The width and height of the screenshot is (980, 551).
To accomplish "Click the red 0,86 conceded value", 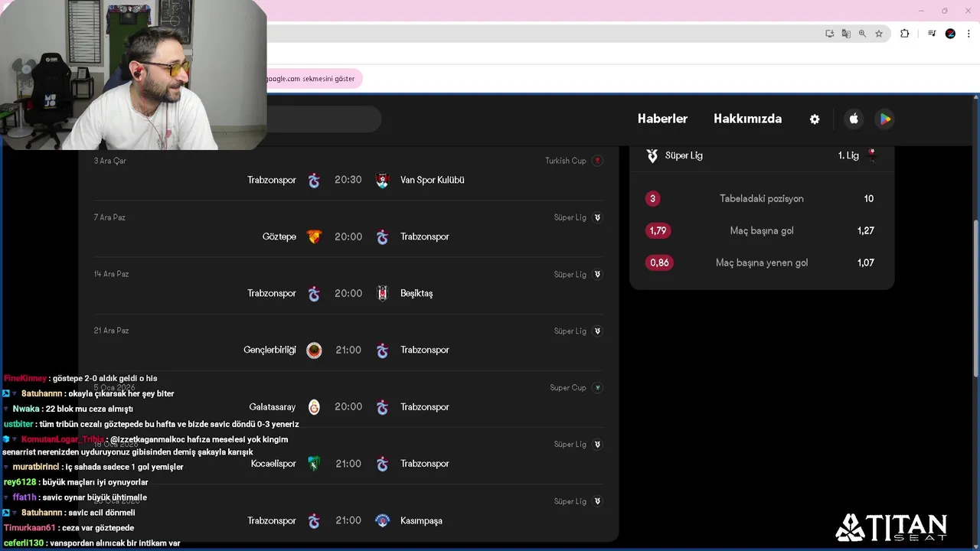I will (659, 262).
